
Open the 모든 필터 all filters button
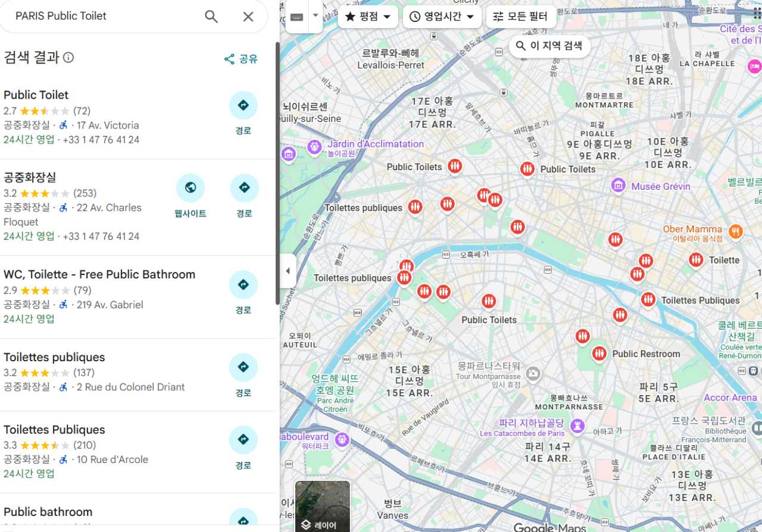[521, 17]
